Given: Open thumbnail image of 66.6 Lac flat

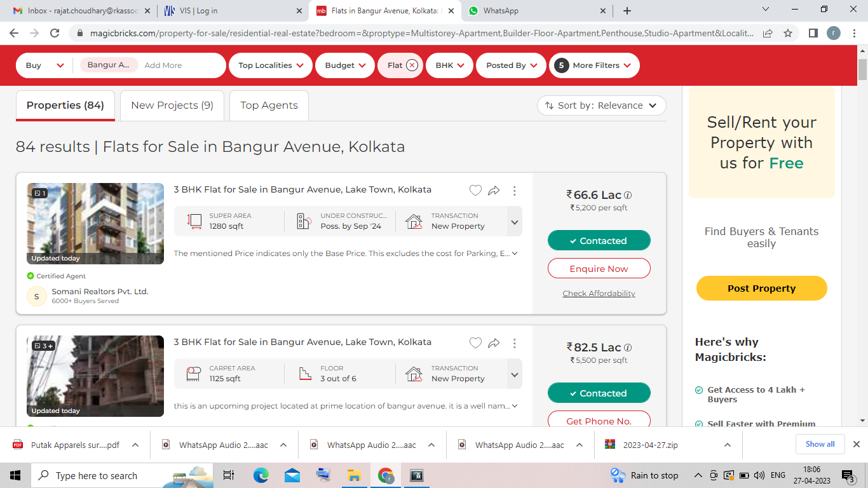Looking at the screenshot, I should click(x=95, y=224).
